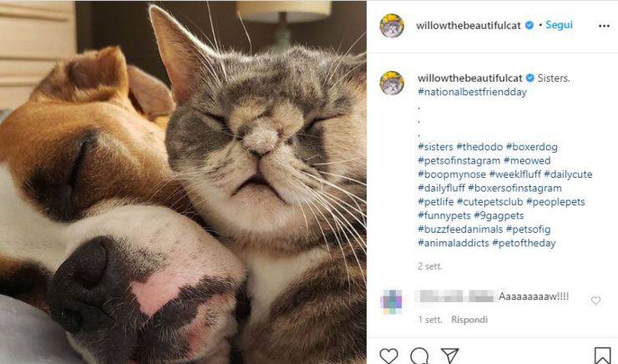Save the post with the bookmark icon
This screenshot has height=364, width=618.
pos(602,356)
